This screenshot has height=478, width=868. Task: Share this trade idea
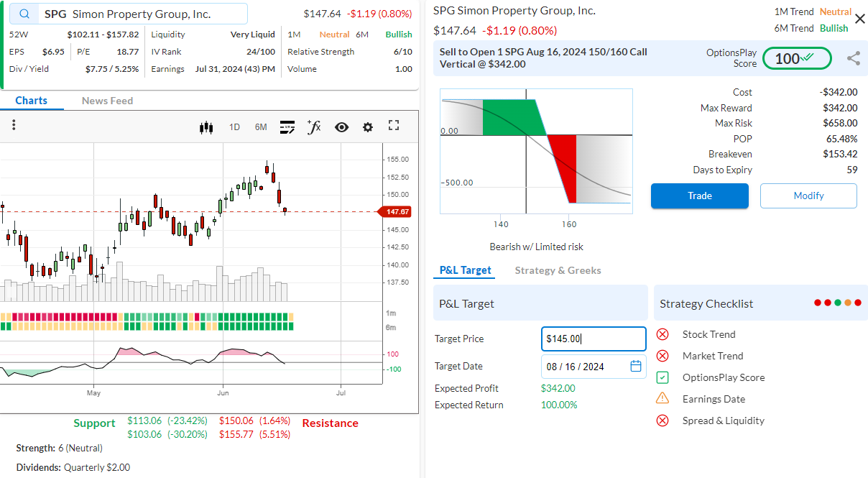coord(854,59)
